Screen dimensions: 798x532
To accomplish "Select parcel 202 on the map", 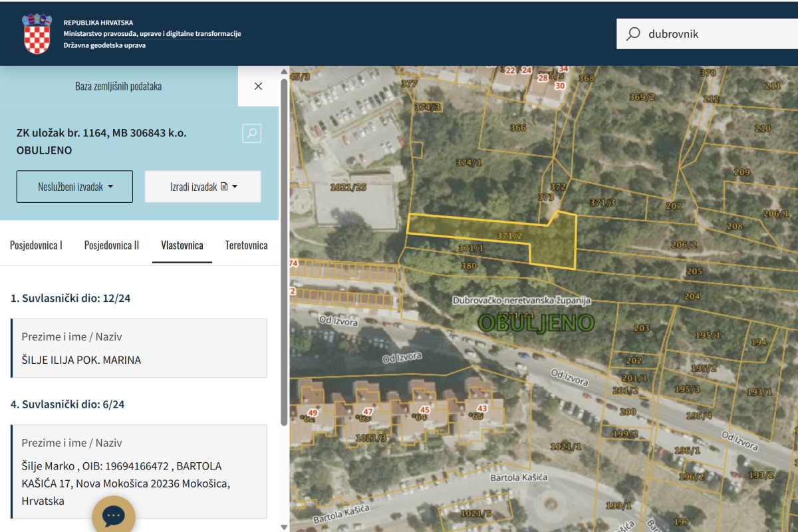I will (x=634, y=361).
